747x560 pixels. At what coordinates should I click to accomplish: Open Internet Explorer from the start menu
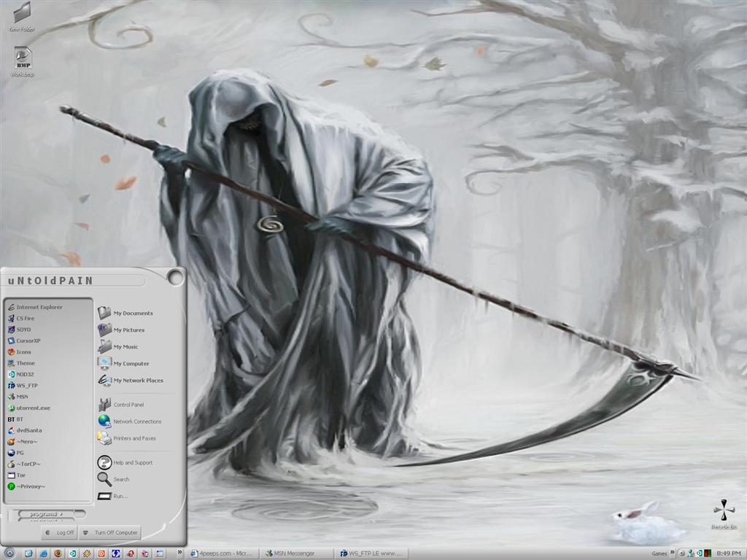pyautogui.click(x=39, y=307)
